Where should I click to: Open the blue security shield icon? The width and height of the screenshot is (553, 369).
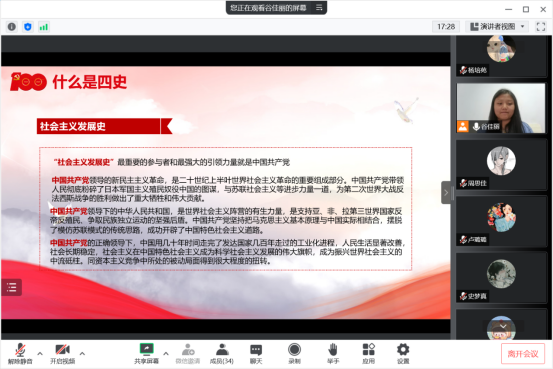[x=28, y=26]
